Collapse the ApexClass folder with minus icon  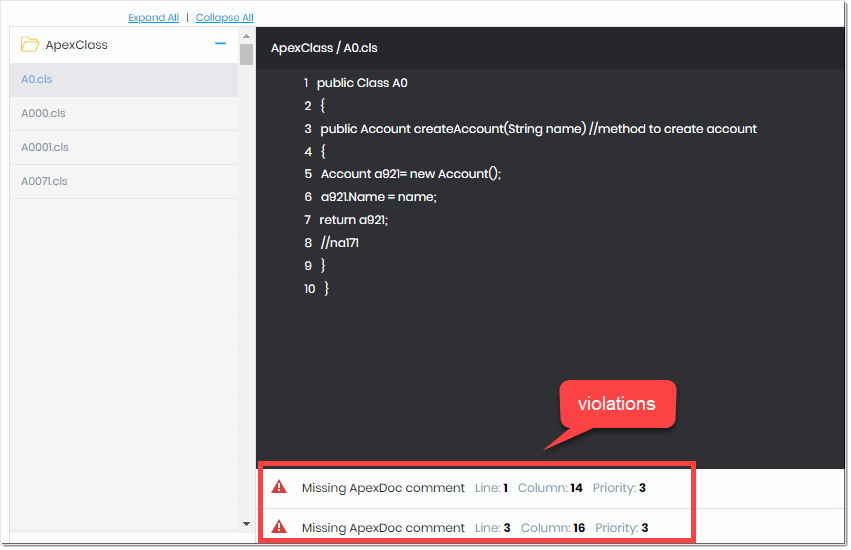pos(220,44)
